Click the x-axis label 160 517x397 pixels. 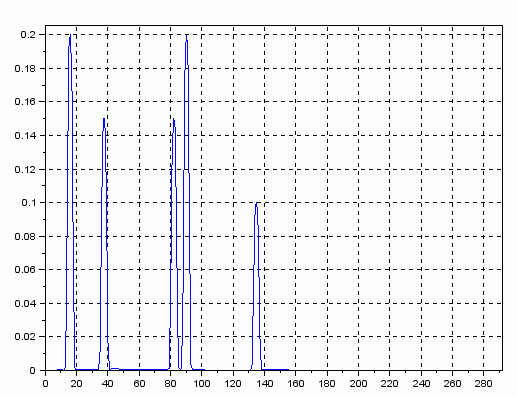tap(296, 384)
